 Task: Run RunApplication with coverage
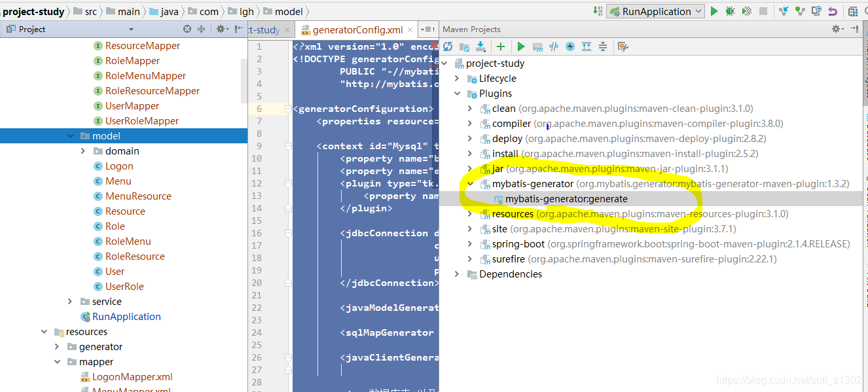[746, 11]
